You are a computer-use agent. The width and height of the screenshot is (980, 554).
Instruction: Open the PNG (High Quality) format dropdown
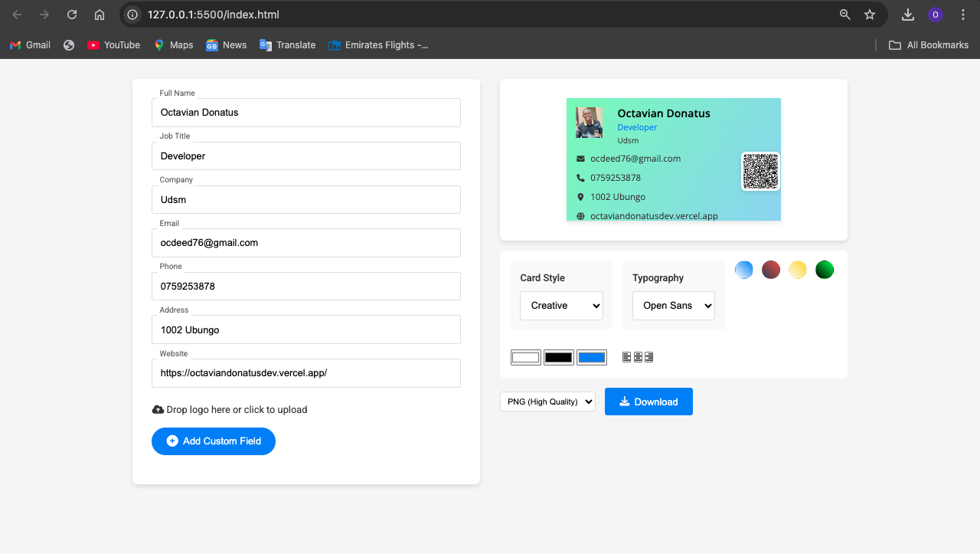click(547, 402)
